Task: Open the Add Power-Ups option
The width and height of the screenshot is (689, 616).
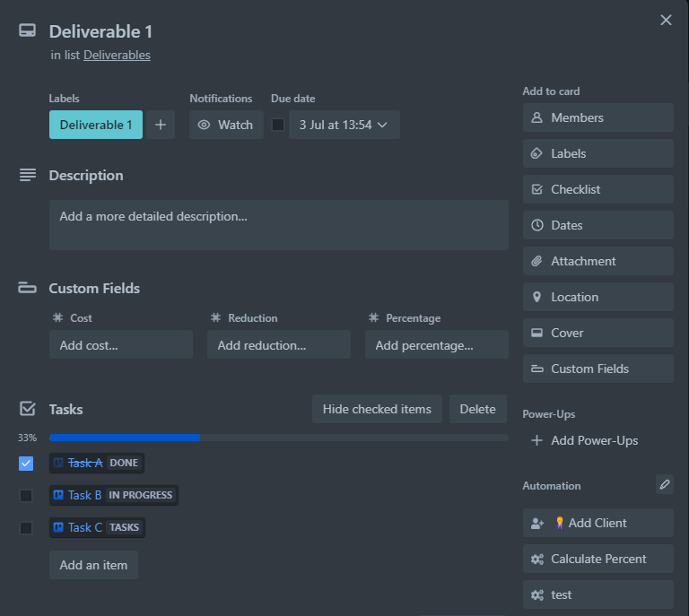Action: (594, 440)
